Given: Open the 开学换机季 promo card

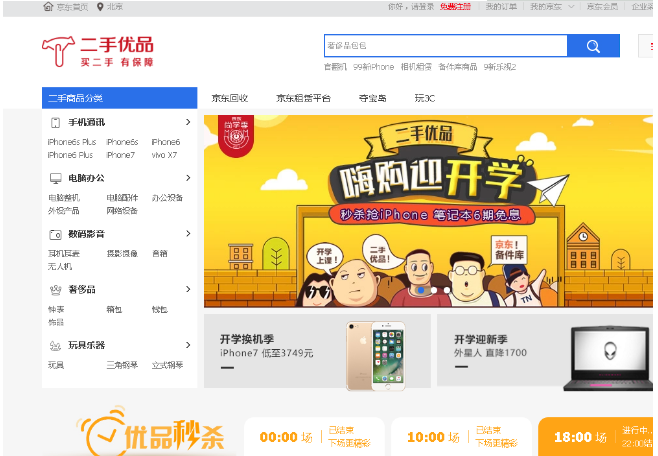Looking at the screenshot, I should pos(317,351).
